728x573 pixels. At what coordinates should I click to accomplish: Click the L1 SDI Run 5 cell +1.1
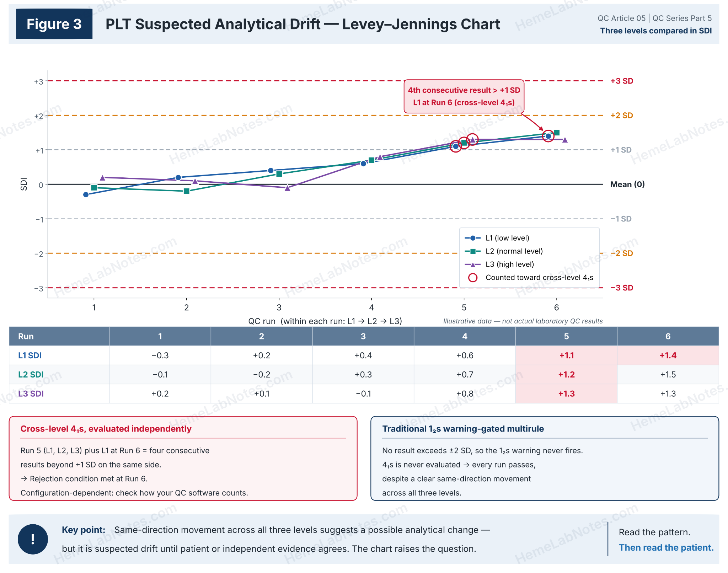(566, 355)
